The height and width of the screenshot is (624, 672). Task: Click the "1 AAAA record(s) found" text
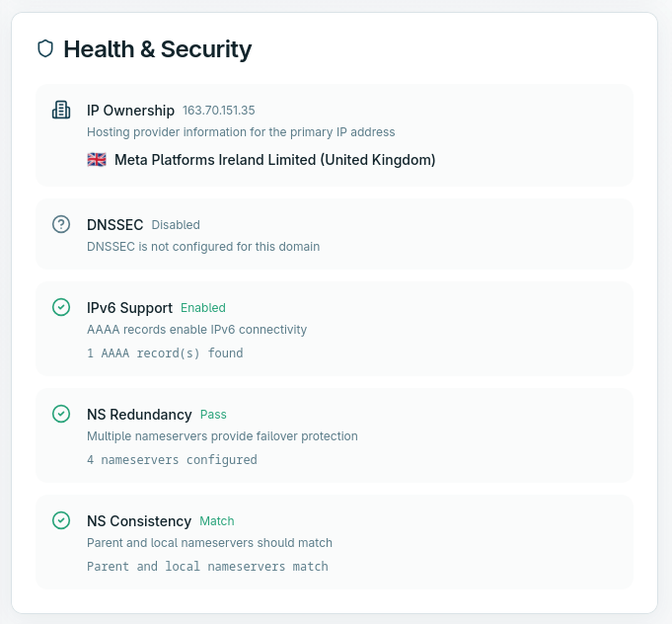tap(165, 352)
